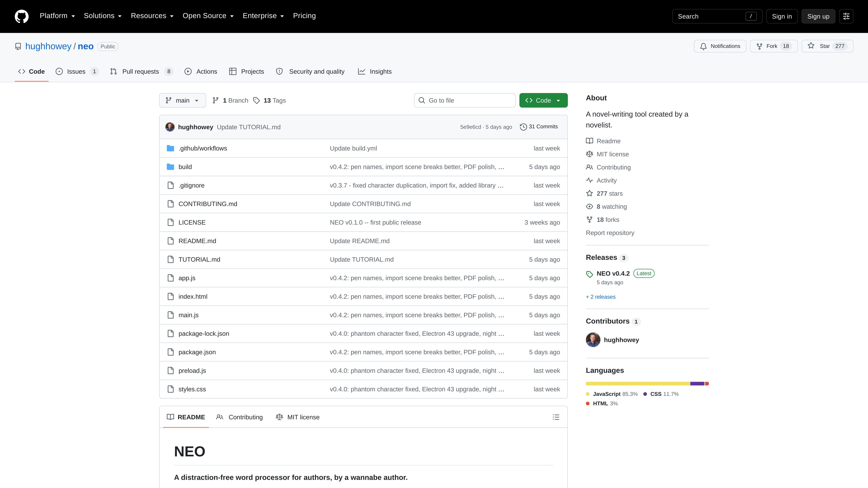
Task: Expand the Solutions menu
Action: [103, 16]
